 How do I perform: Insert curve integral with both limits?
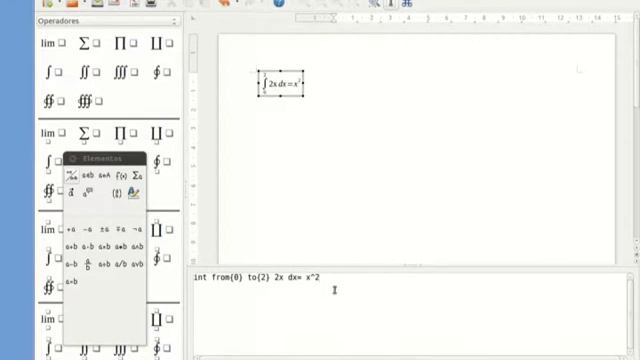pyautogui.click(x=162, y=348)
